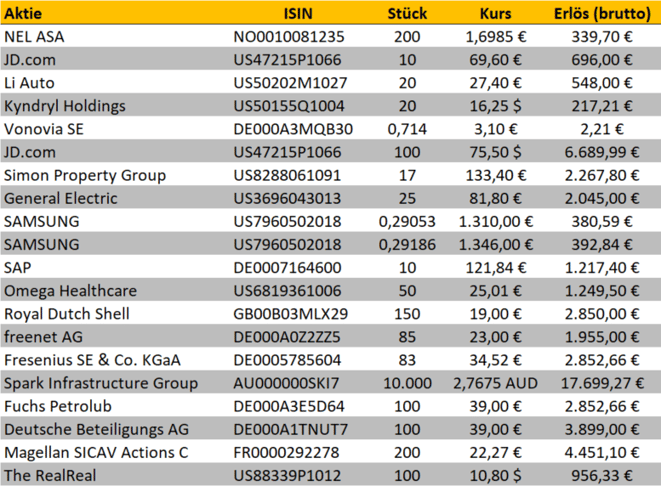Click the The RealReal cell

click(x=50, y=476)
